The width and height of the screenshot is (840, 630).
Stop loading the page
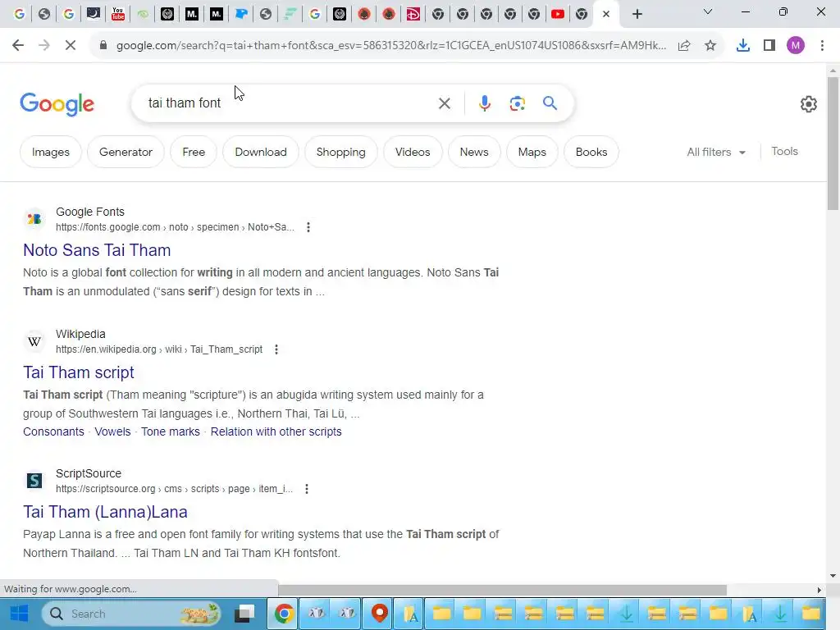[71, 46]
